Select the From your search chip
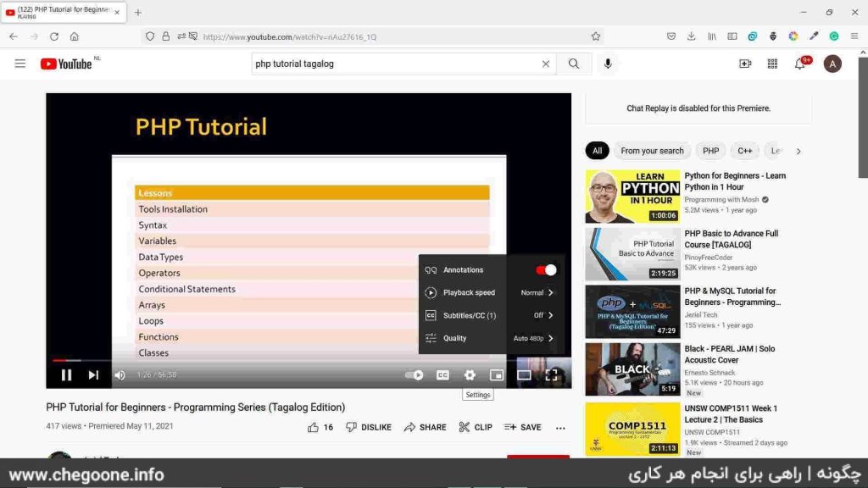 652,151
